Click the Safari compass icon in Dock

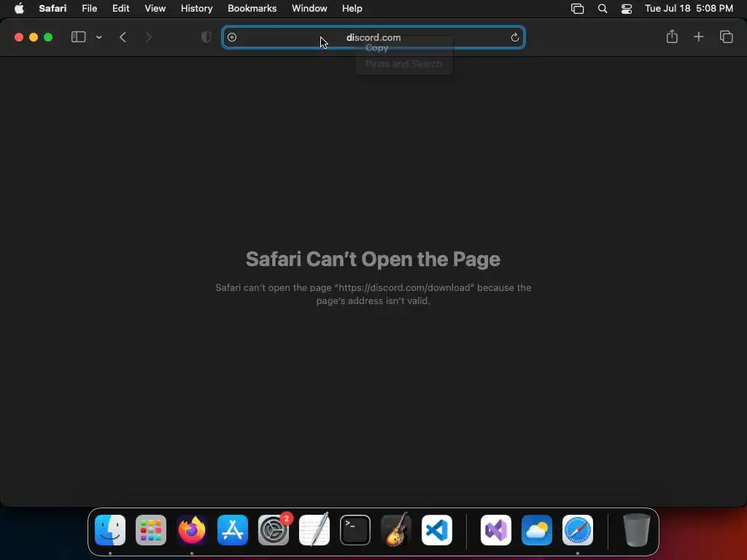coord(578,530)
